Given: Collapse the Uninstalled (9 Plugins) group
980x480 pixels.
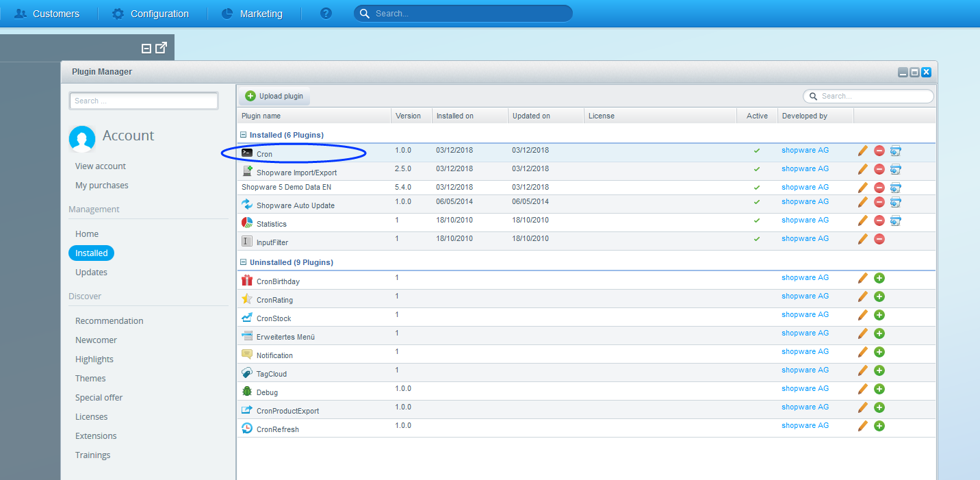Looking at the screenshot, I should click(244, 262).
